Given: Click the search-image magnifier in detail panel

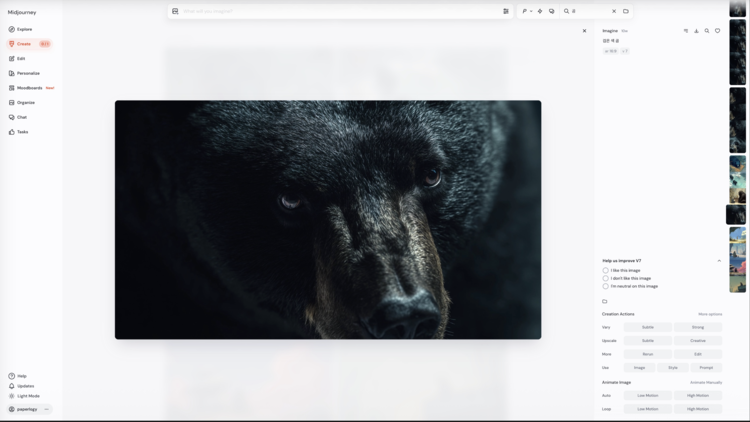Looking at the screenshot, I should coord(706,31).
